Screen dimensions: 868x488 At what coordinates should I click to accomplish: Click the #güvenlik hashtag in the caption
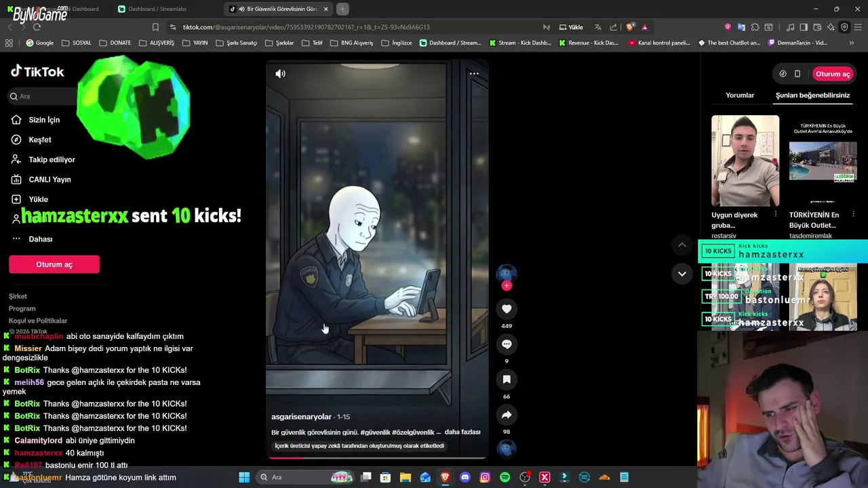tap(376, 432)
